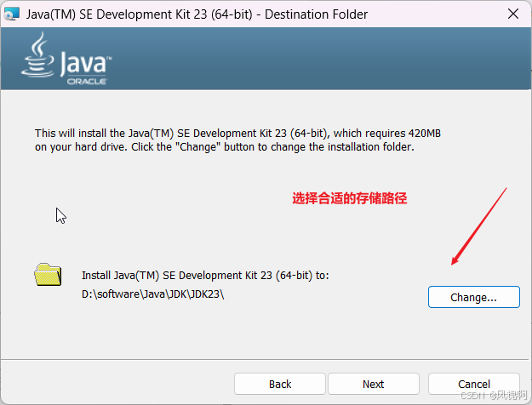The image size is (532, 405).
Task: Select the install path D:\software\Java\JDK\JDK23\
Action: pyautogui.click(x=152, y=294)
